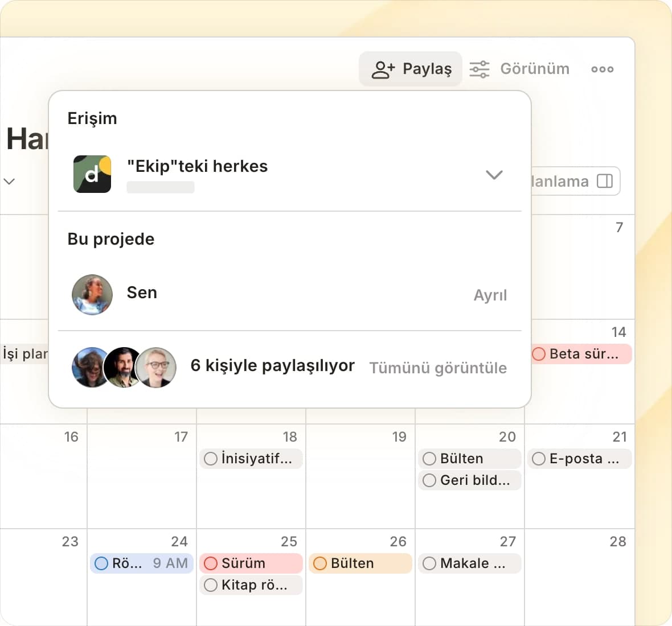This screenshot has width=672, height=626.
Task: Complete the Sürüm task checkbox
Action: click(211, 563)
